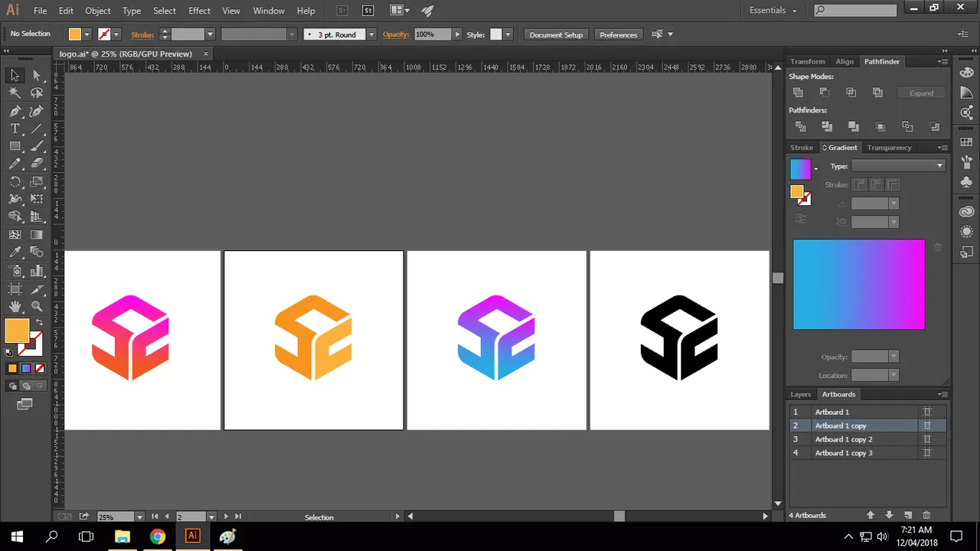Toggle artboard orientation for Artboard 1

point(926,412)
